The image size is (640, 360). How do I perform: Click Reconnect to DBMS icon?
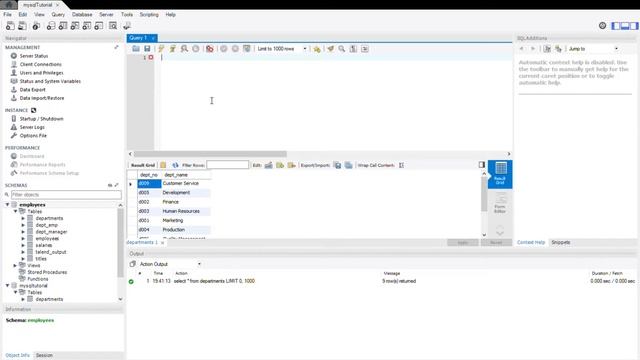pos(127,26)
